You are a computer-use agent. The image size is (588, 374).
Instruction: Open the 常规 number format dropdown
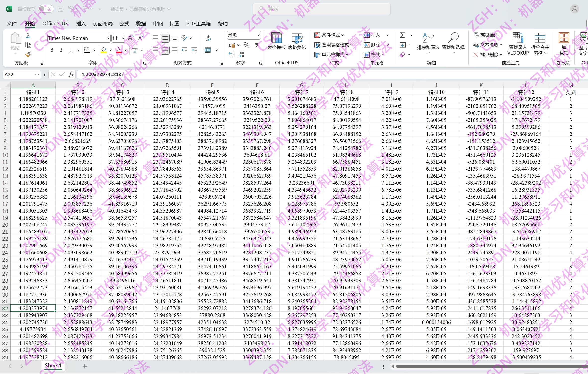[x=258, y=35]
